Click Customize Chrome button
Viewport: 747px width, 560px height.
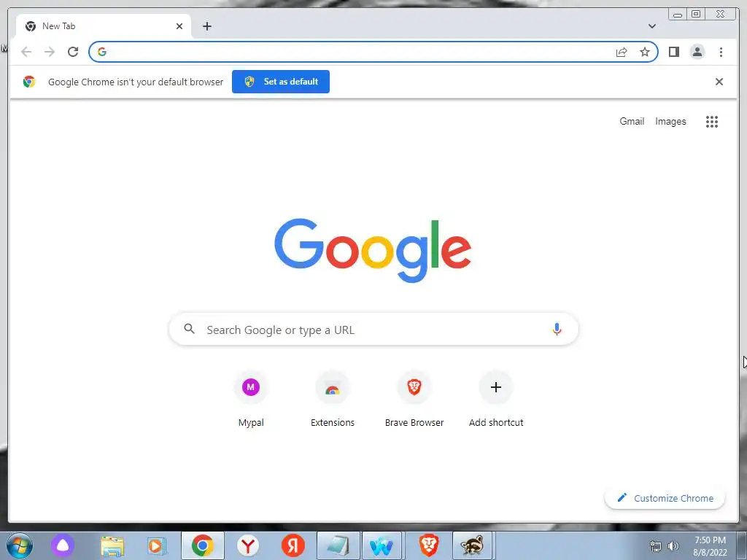[x=665, y=498]
